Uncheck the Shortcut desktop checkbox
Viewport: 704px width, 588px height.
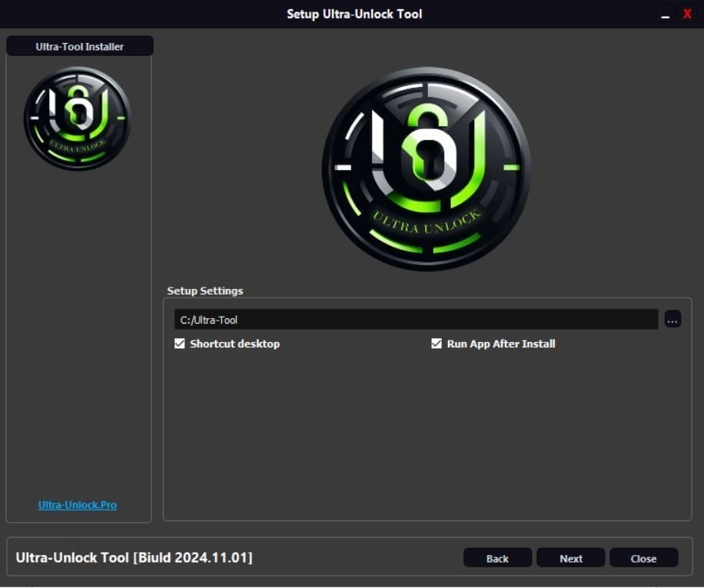(180, 344)
